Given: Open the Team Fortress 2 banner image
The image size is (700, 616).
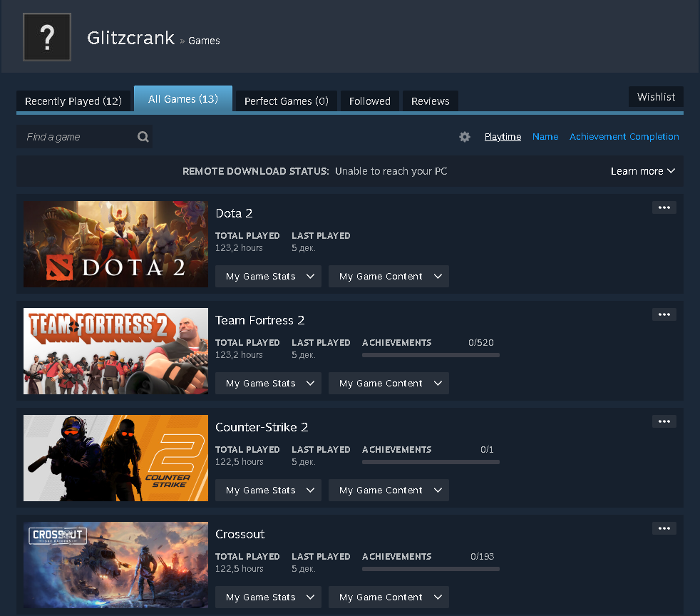Looking at the screenshot, I should [x=115, y=351].
